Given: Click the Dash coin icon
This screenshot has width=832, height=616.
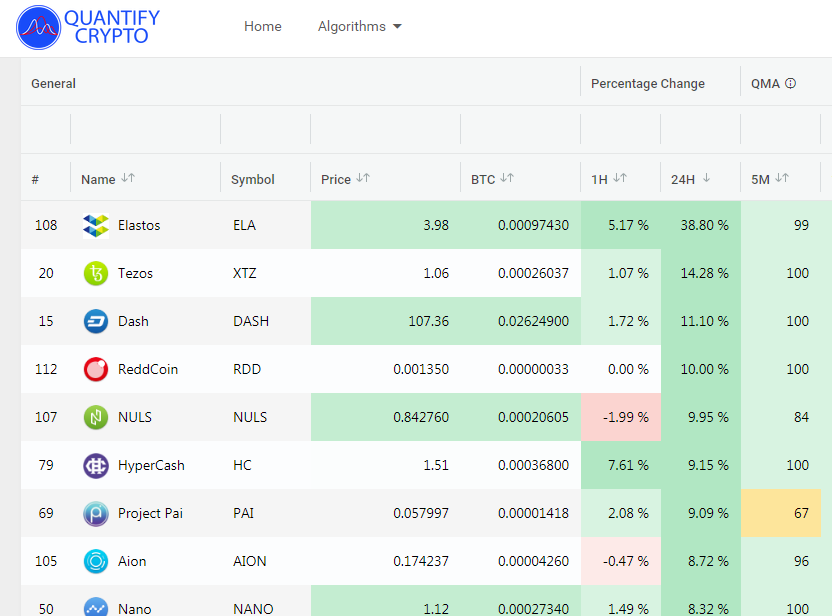Looking at the screenshot, I should click(96, 322).
